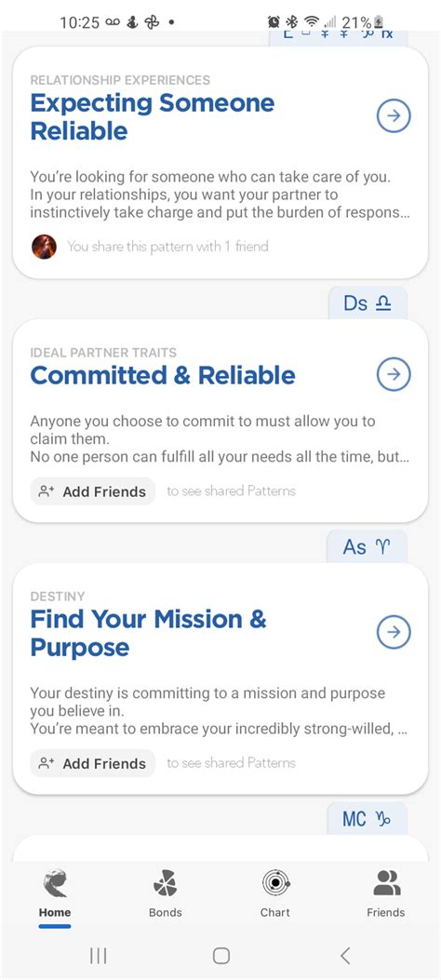Screen dimensions: 441x980
Task: Click Add Friends under Find Your Mission
Action: 92,763
